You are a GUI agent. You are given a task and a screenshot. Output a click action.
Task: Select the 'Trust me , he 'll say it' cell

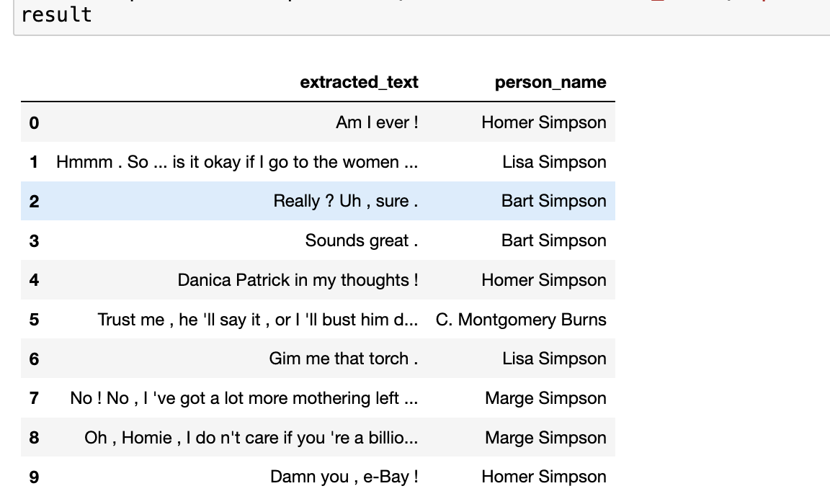point(258,320)
